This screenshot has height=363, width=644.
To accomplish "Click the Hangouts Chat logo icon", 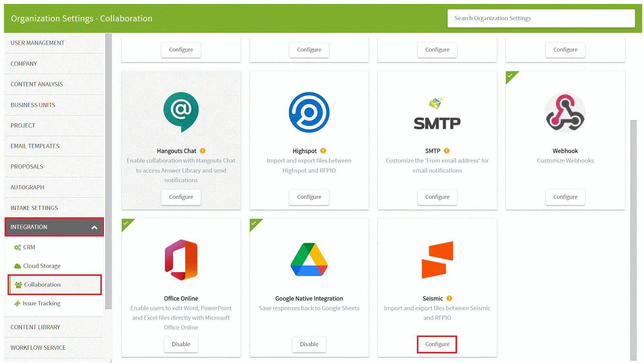I will pyautogui.click(x=181, y=112).
